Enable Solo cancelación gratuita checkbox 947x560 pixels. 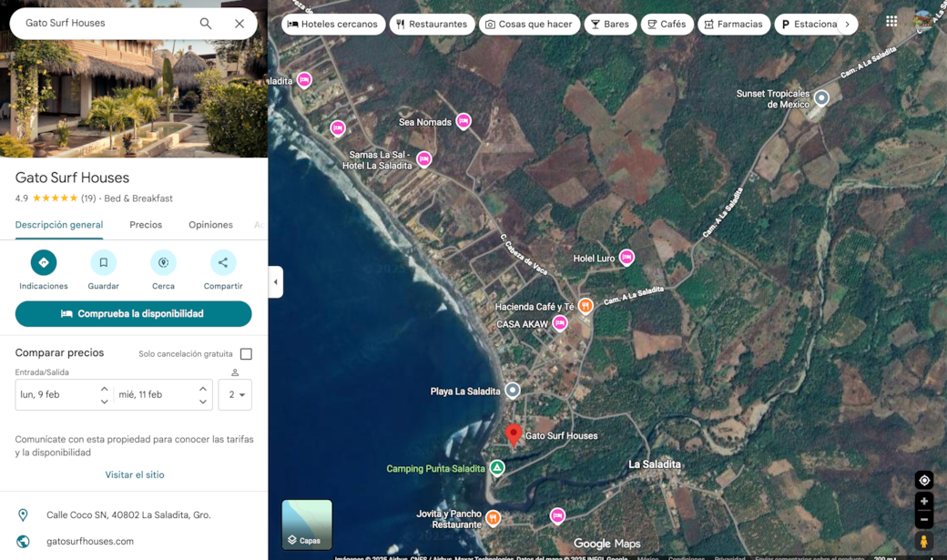246,353
